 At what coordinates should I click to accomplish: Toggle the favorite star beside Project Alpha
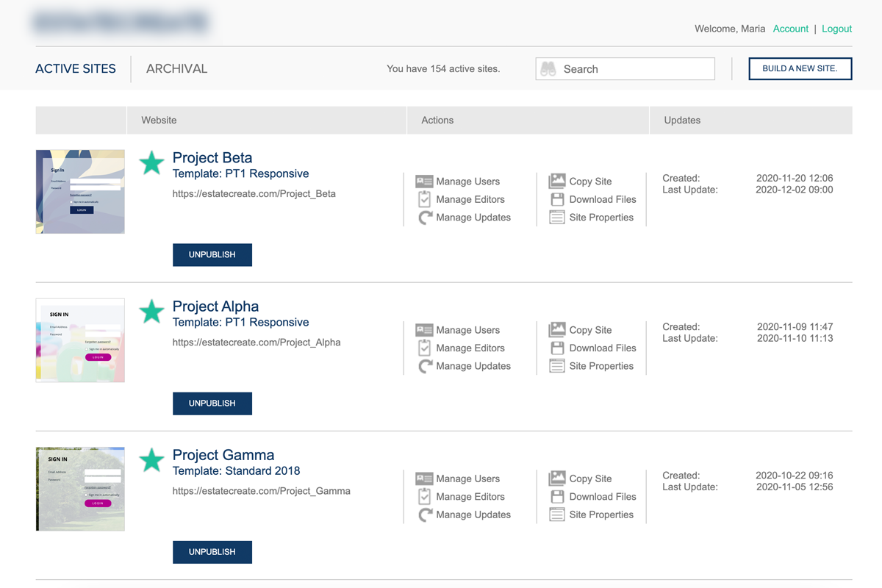pyautogui.click(x=151, y=312)
